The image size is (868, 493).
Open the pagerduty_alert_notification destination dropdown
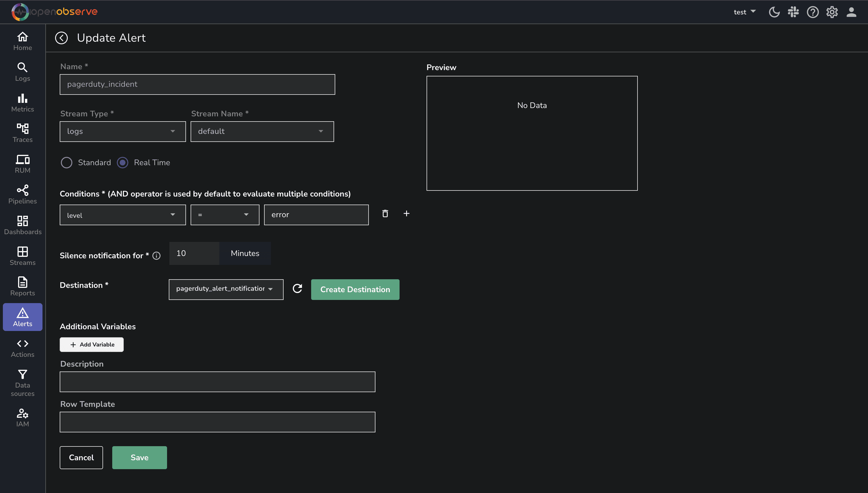(x=226, y=289)
